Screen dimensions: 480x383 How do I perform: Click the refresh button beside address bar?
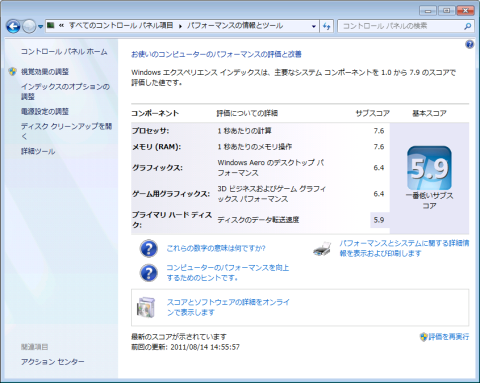327,26
